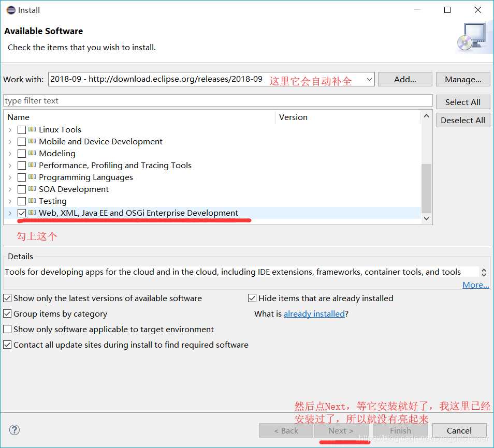Viewport: 494px width, 448px height.
Task: Uncheck Web, XML, Java EE and OSGi checkbox
Action: click(22, 213)
